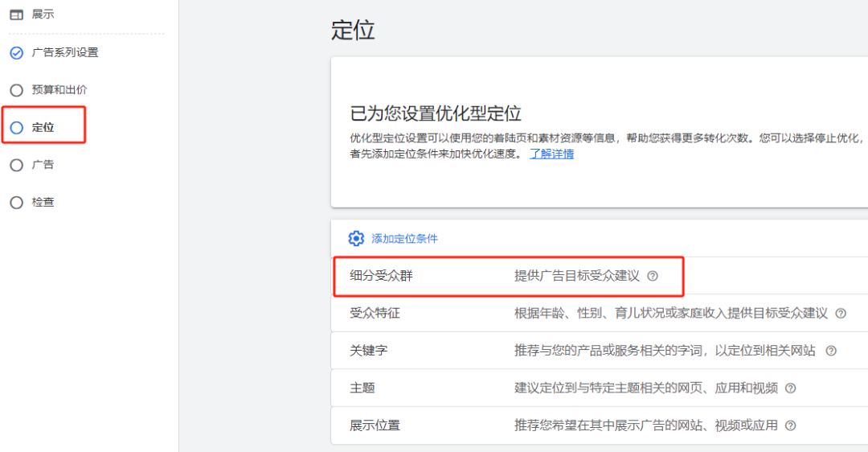Click help icon in the 展示位置 row
Image resolution: width=868 pixels, height=452 pixels.
(x=791, y=425)
